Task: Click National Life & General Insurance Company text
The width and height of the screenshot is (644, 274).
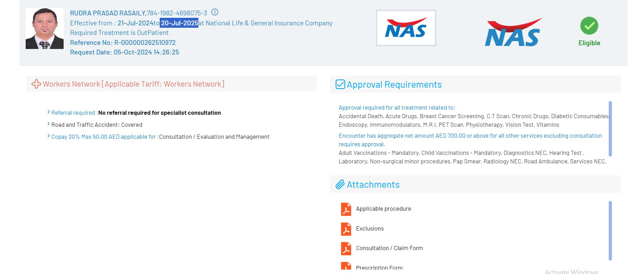Action: click(269, 23)
